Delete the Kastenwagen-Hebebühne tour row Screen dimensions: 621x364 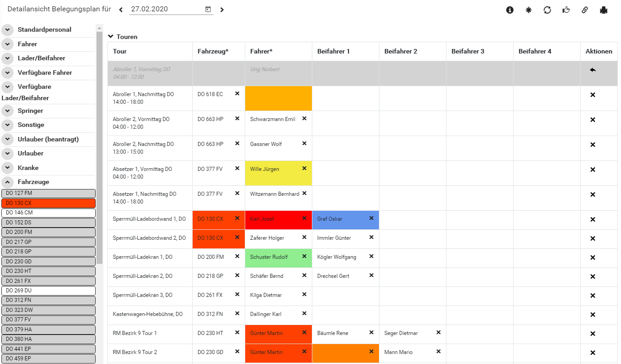[592, 315]
